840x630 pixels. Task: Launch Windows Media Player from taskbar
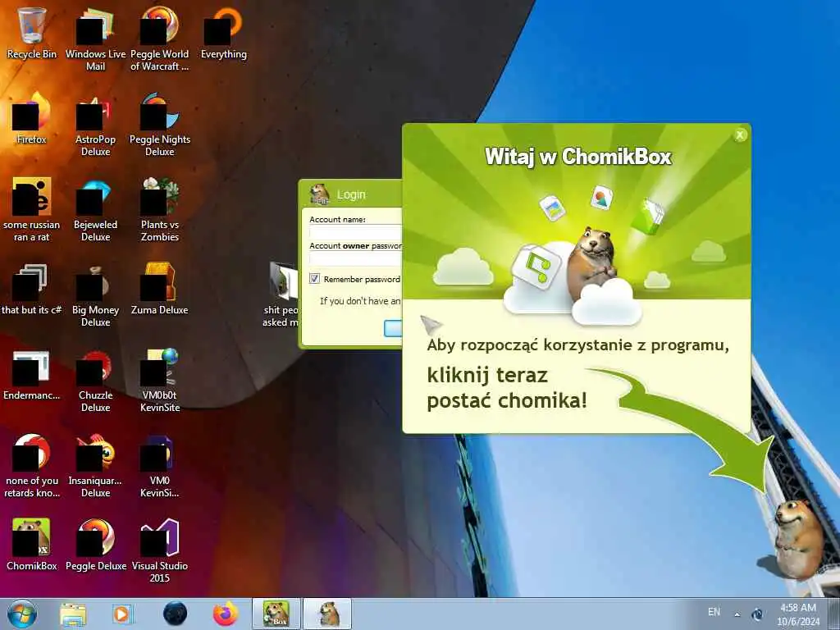point(122,614)
